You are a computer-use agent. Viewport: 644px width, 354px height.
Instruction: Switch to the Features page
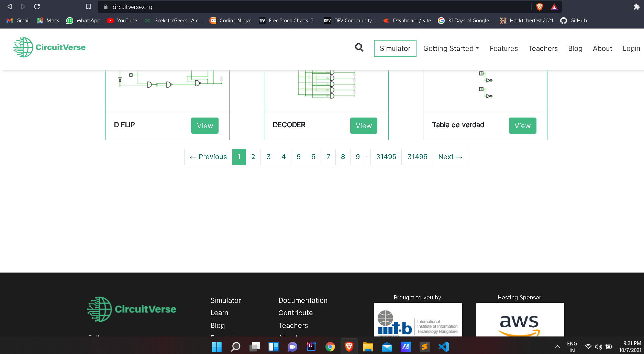(503, 48)
